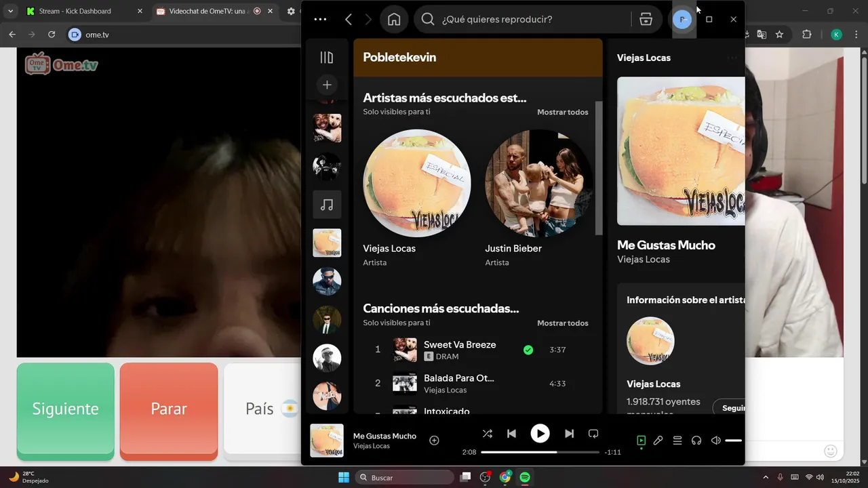Screen dimensions: 868x488
Task: Toggle shuffle playback
Action: 487,434
